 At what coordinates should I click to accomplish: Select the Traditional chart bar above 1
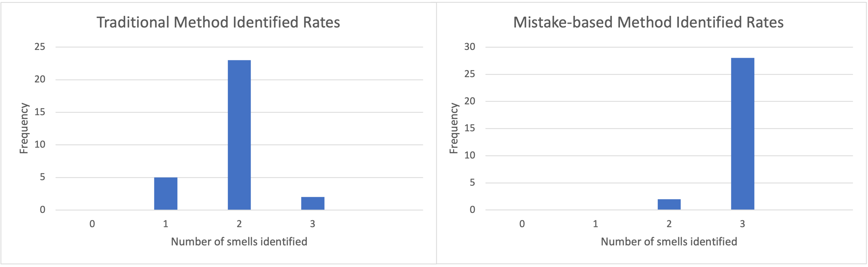[165, 193]
